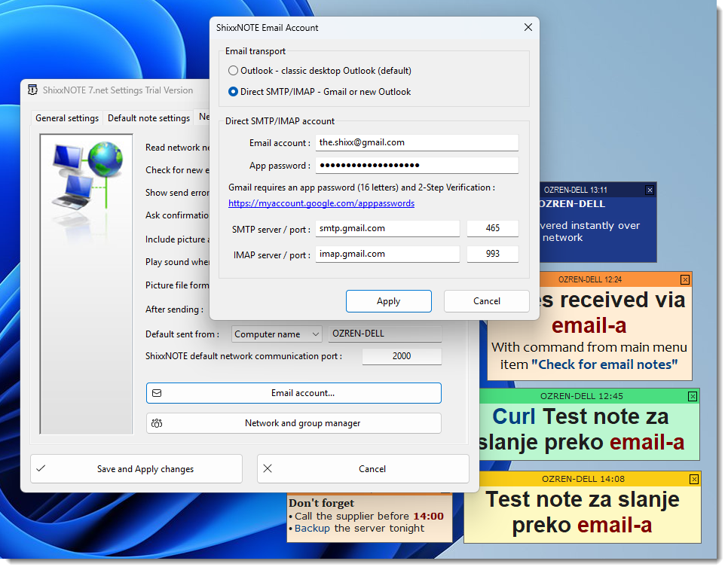Edit the OZREN-DELL sender name field
728x570 pixels.
(385, 334)
